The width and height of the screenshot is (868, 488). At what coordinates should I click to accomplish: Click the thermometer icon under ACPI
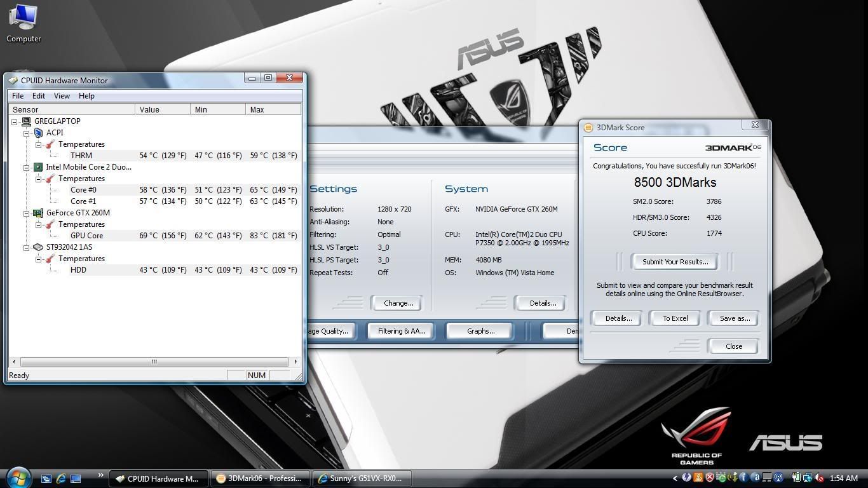pos(50,144)
